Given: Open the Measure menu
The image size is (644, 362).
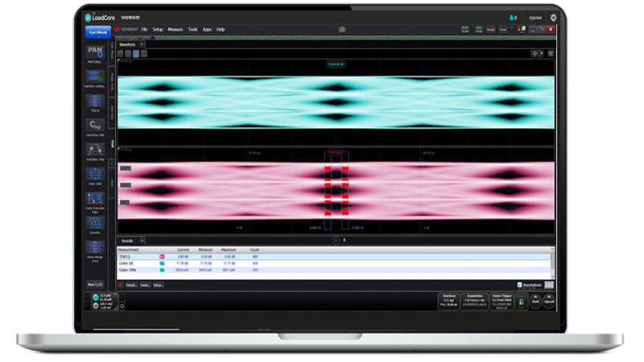Looking at the screenshot, I should point(175,30).
